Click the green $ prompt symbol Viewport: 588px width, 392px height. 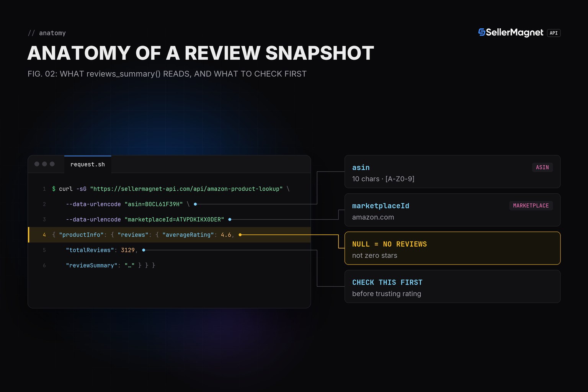coord(54,189)
